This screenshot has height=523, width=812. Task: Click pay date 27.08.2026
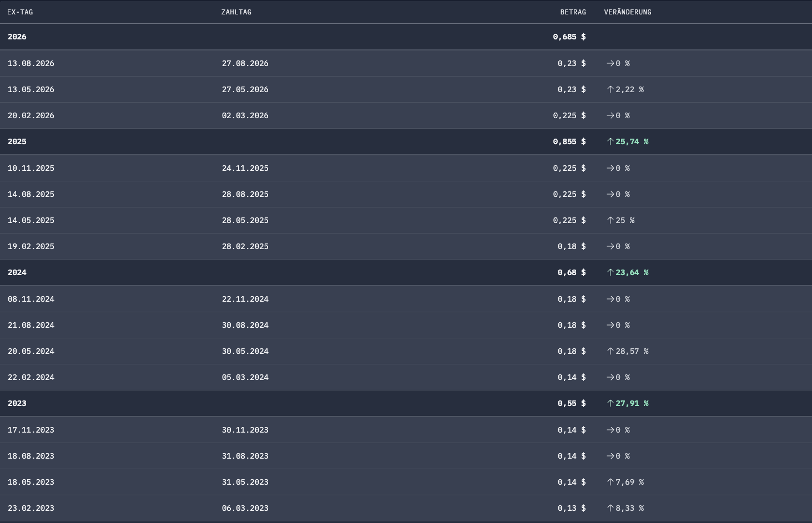245,63
